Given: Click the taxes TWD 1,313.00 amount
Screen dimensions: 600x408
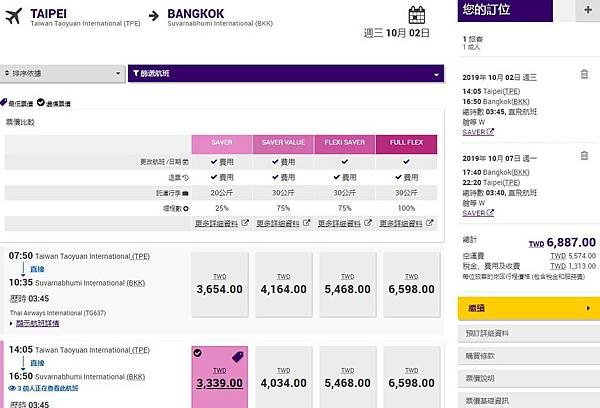Looking at the screenshot, I should tap(573, 266).
